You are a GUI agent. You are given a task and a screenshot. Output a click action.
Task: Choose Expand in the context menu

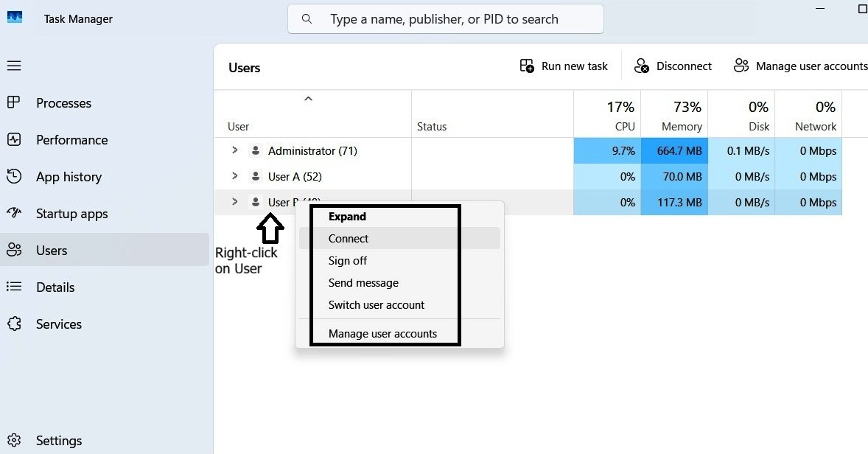click(x=399, y=217)
